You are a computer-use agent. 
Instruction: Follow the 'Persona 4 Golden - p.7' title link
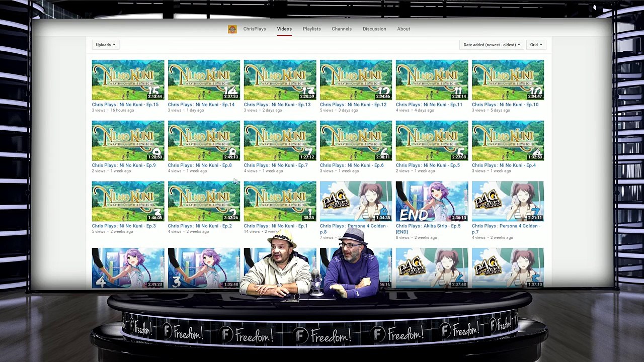click(x=506, y=229)
